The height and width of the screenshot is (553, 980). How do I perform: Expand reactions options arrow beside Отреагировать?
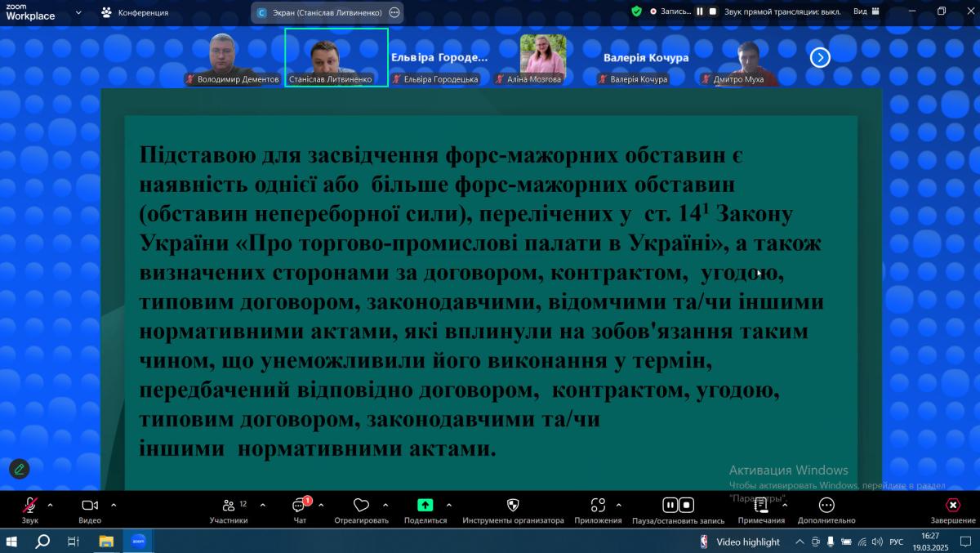[x=385, y=505]
